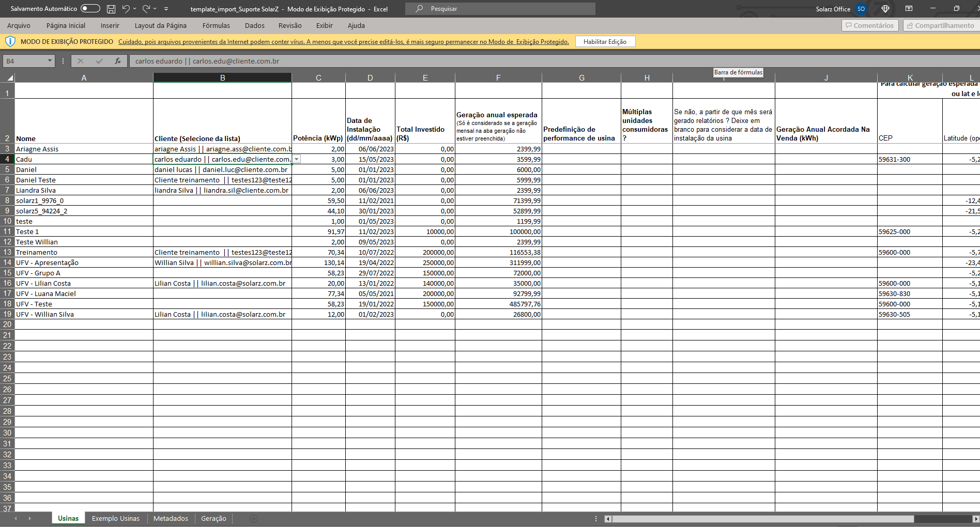Click the Insert Function fx icon
The image size is (980, 527).
tap(118, 61)
